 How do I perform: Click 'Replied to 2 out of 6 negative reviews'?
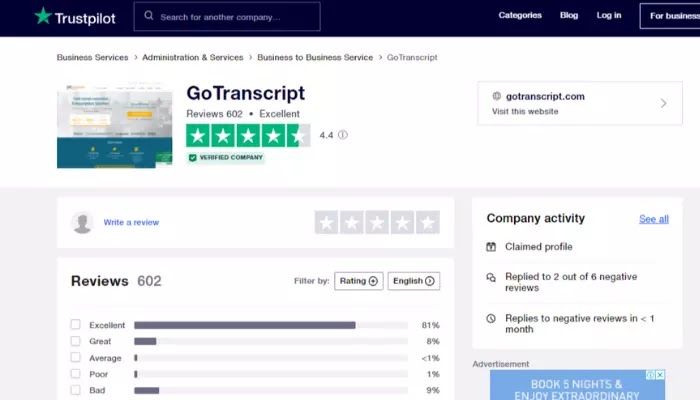click(x=571, y=282)
